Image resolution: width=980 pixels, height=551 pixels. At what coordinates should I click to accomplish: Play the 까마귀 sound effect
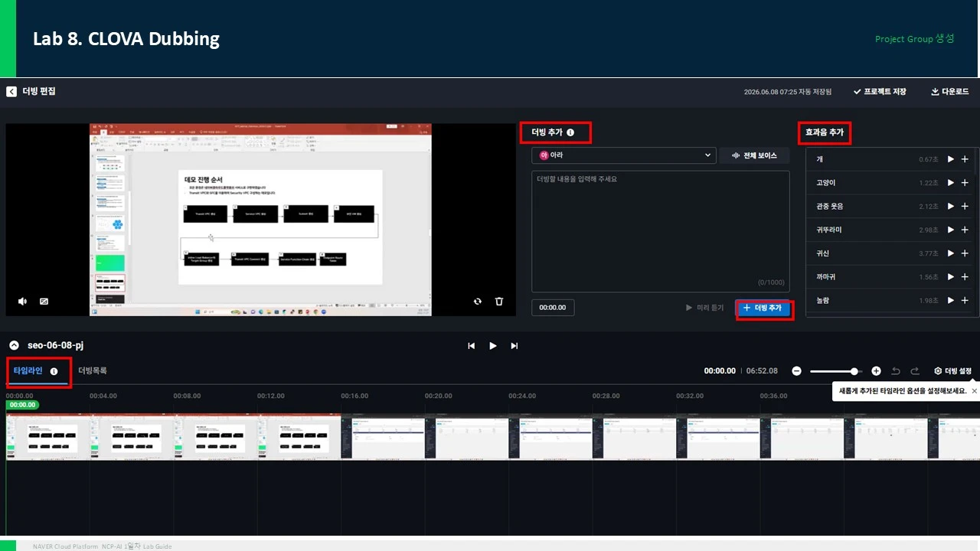pyautogui.click(x=950, y=277)
